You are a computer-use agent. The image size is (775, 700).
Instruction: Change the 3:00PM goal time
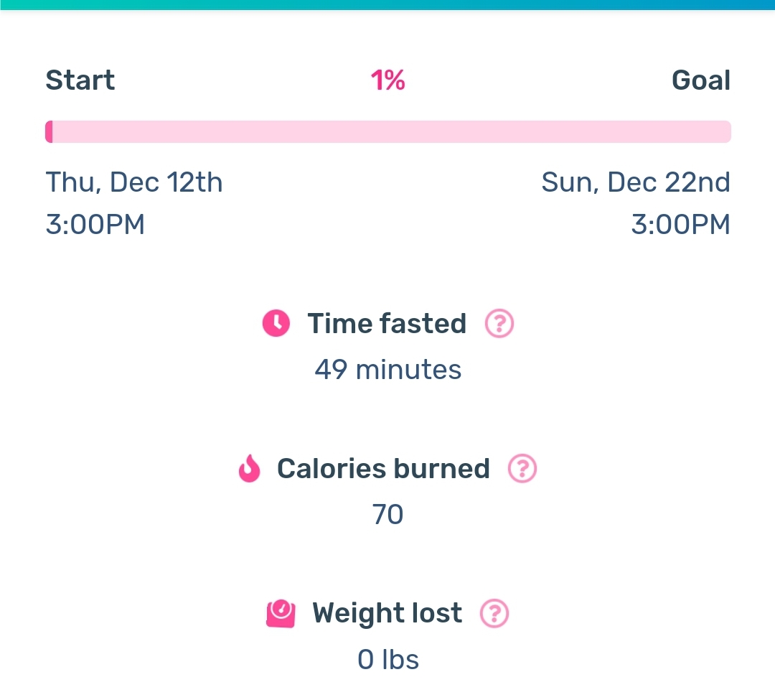[x=680, y=225]
